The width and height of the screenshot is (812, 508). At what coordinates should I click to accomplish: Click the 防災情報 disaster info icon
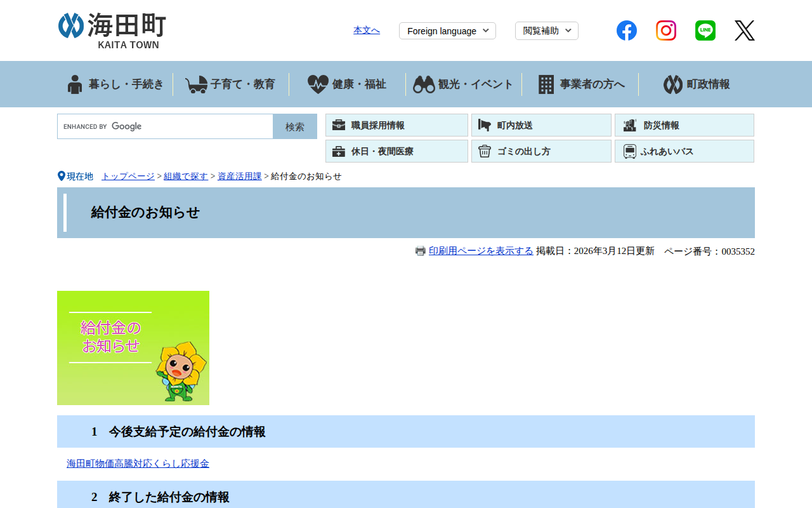629,125
